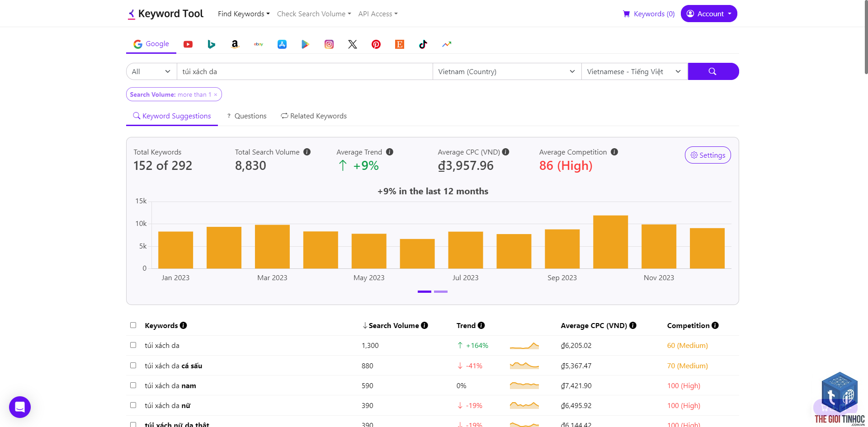Click the trend sparkline for 'túi xách da'
Viewport: 868px width, 427px height.
[524, 346]
